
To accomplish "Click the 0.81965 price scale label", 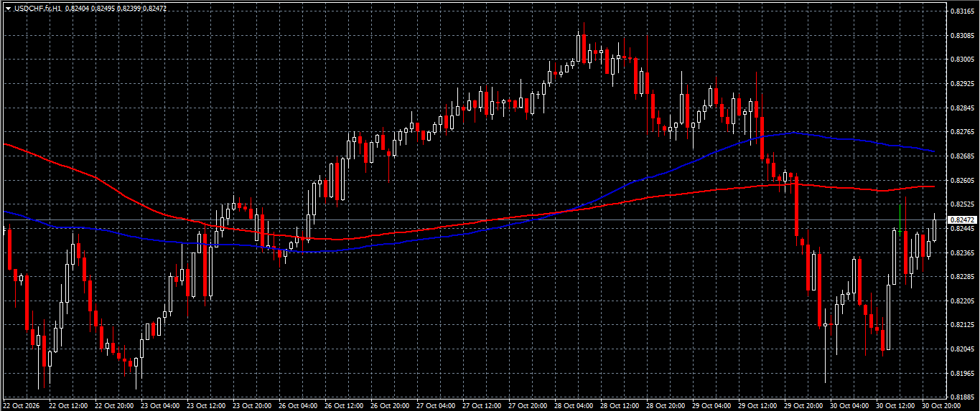I will coord(962,373).
